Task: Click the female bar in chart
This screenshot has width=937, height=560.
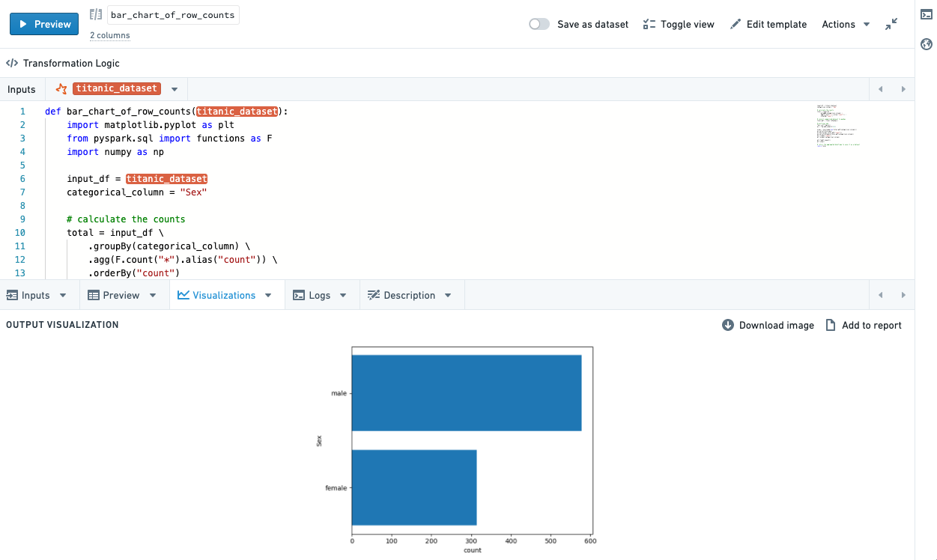Action: click(414, 487)
